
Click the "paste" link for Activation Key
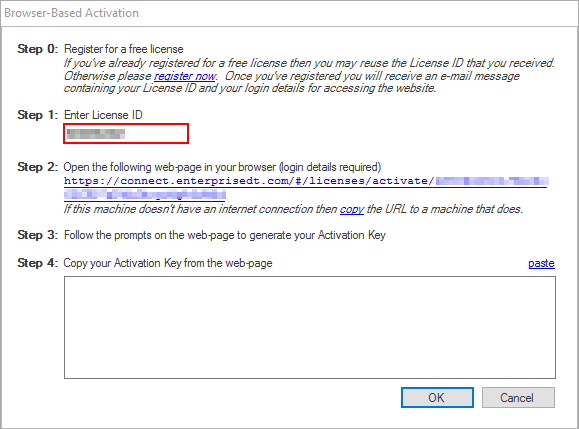click(541, 263)
